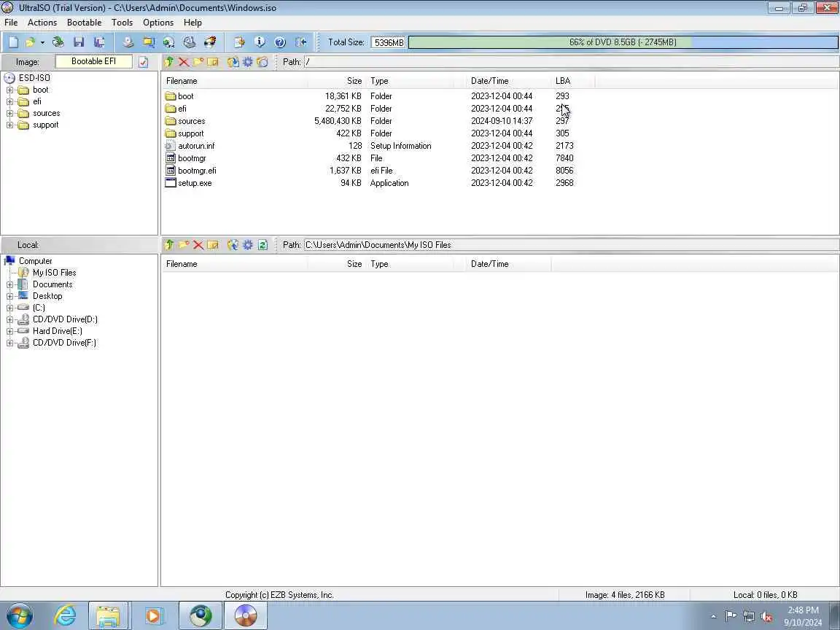Click Local Path field showing My ISO Files
Image resolution: width=840 pixels, height=630 pixels.
pos(571,245)
